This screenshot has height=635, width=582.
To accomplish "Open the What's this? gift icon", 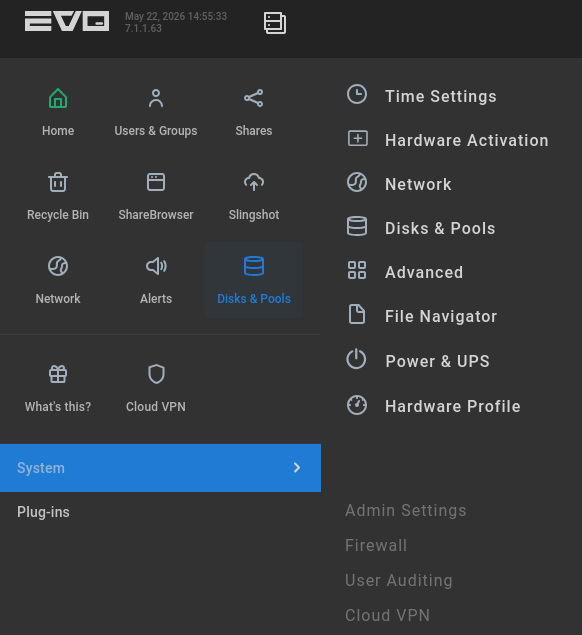I will [x=58, y=374].
